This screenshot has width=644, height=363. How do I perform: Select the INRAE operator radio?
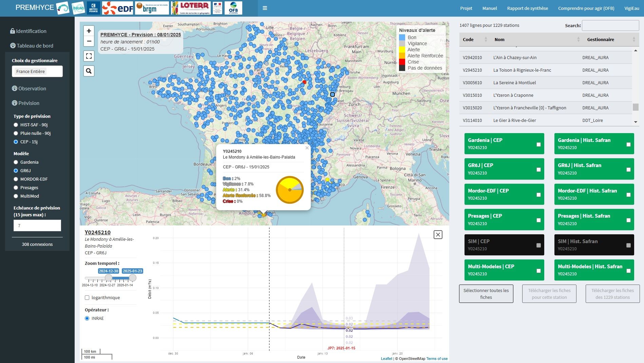pos(87,318)
